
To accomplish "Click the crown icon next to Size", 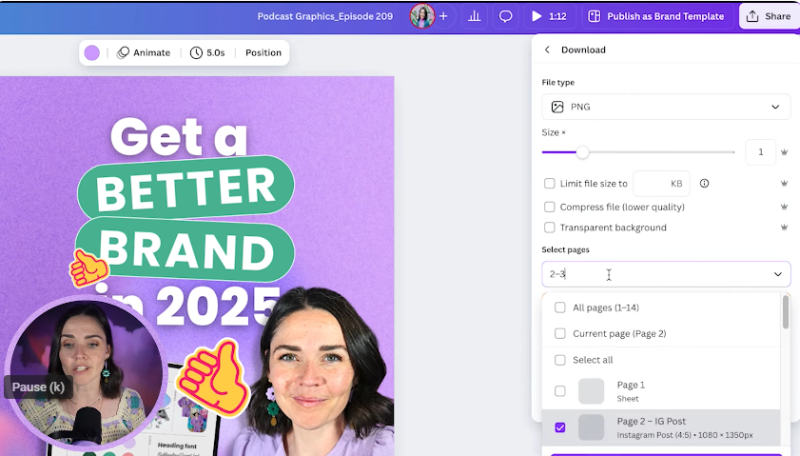I will pos(784,152).
